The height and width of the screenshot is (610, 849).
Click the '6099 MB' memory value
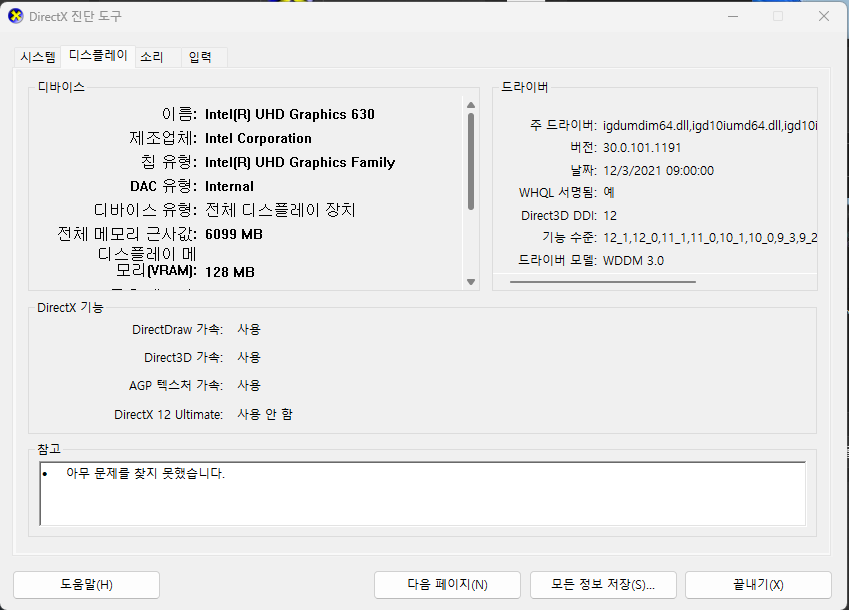tap(234, 234)
